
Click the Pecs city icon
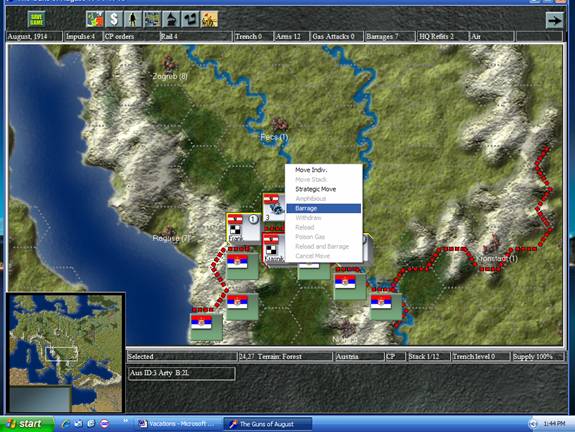click(279, 124)
